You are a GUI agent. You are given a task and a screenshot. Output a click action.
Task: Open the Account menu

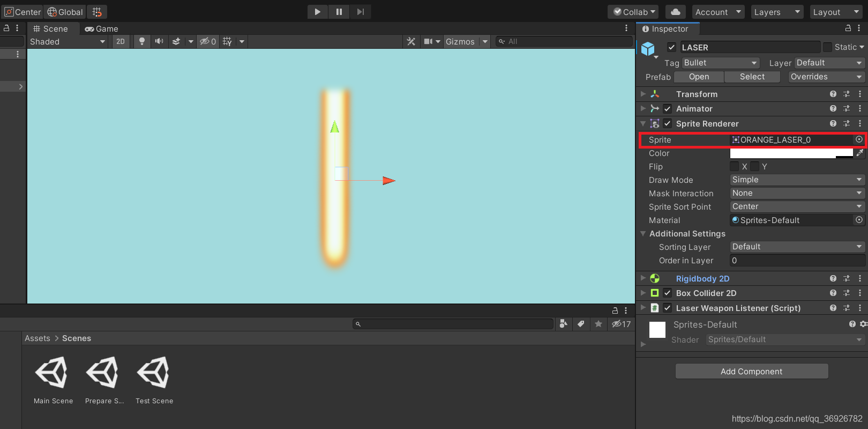718,12
